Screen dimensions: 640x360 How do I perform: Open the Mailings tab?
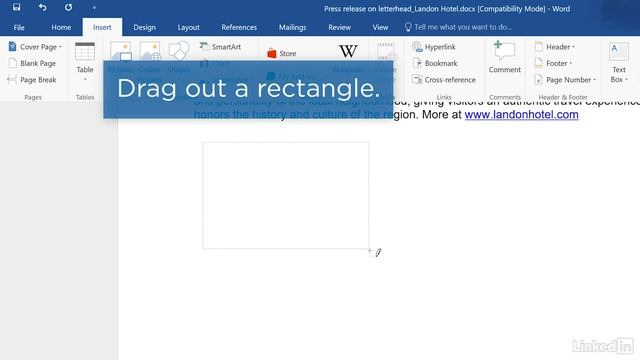tap(292, 27)
